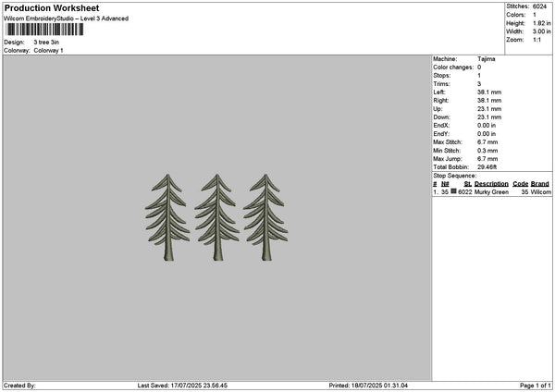Screen dimensions: 555x392
Task: Click the middle tree in the design preview
Action: tap(217, 217)
